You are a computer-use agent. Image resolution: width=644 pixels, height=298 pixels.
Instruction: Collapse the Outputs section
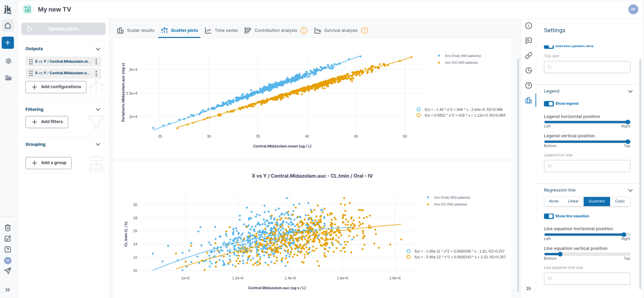pos(98,49)
